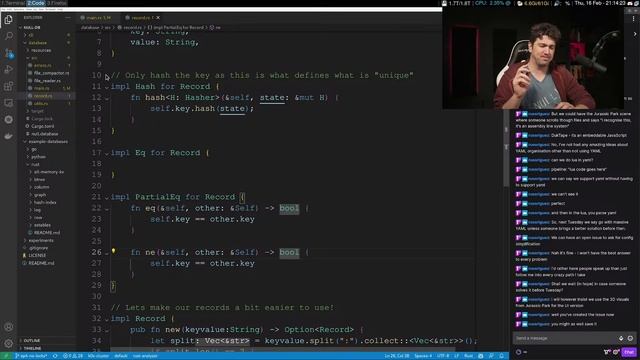Click the CPU usage indicator in top bar
The width and height of the screenshot is (640, 360).
(493, 3)
